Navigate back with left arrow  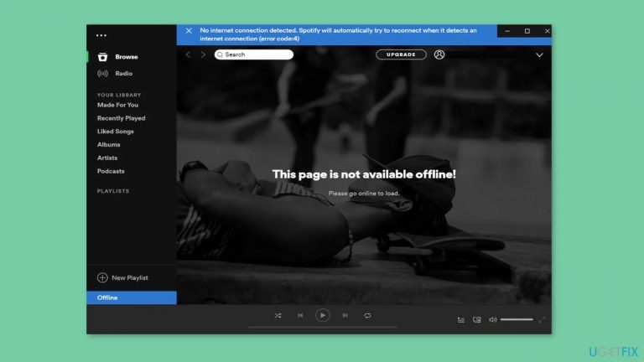[188, 54]
